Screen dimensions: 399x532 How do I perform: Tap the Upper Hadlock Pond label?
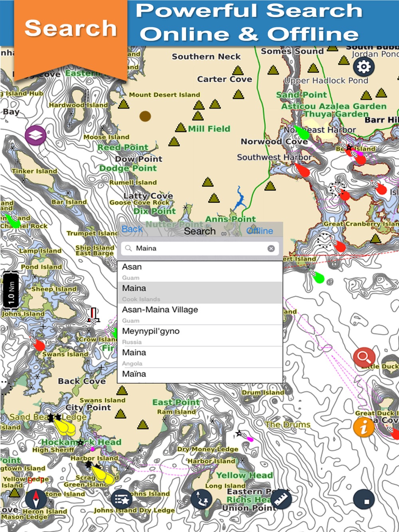click(326, 81)
